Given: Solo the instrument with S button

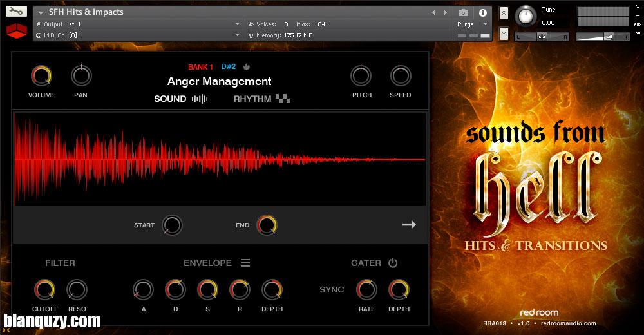Looking at the screenshot, I should pos(504,14).
